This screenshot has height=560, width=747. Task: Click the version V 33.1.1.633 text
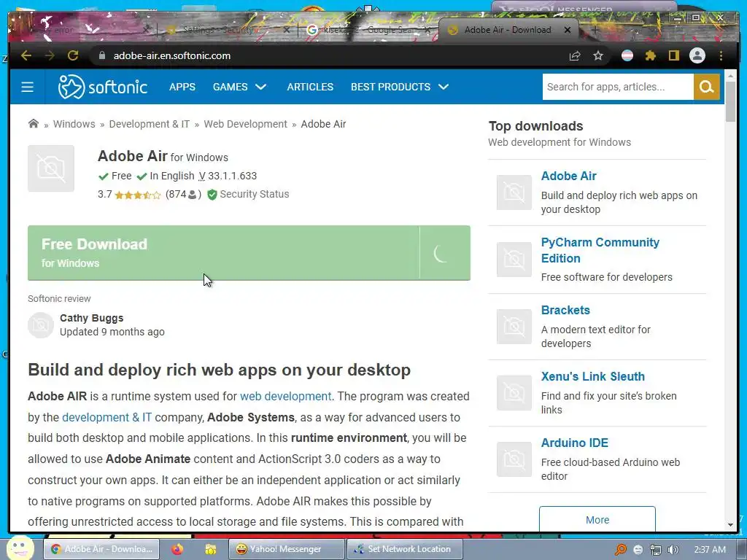(x=228, y=176)
